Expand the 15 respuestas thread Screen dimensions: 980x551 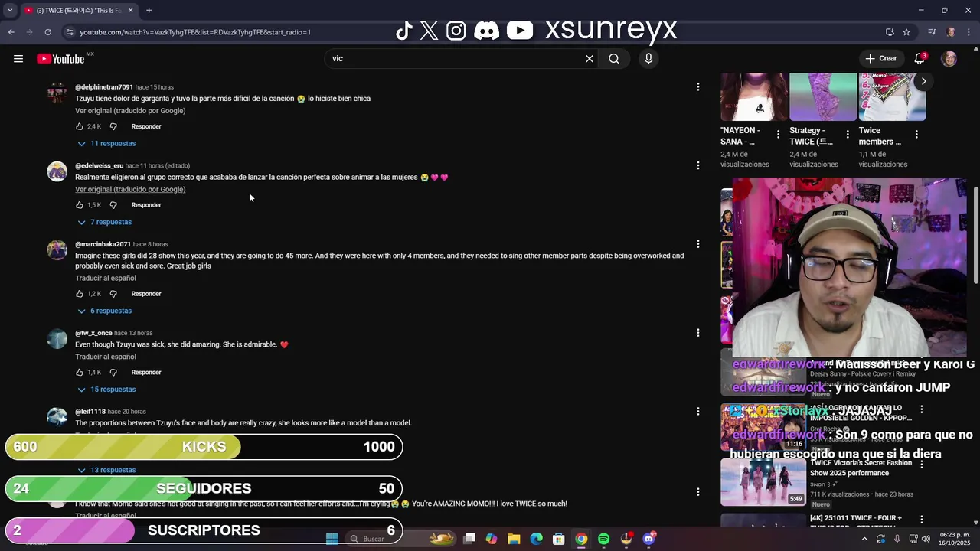point(106,390)
